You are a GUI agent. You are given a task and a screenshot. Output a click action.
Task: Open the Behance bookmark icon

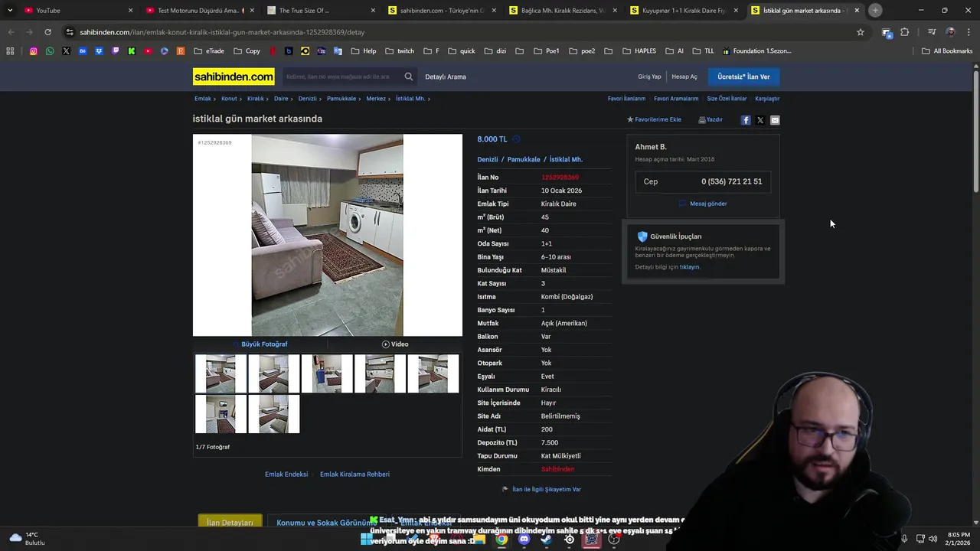[83, 51]
